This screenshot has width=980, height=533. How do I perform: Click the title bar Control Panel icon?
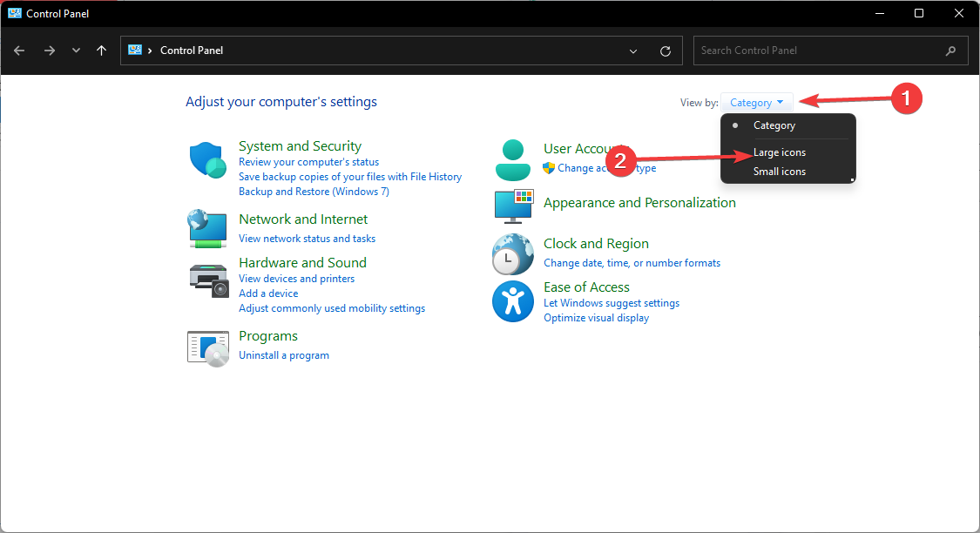pyautogui.click(x=15, y=13)
